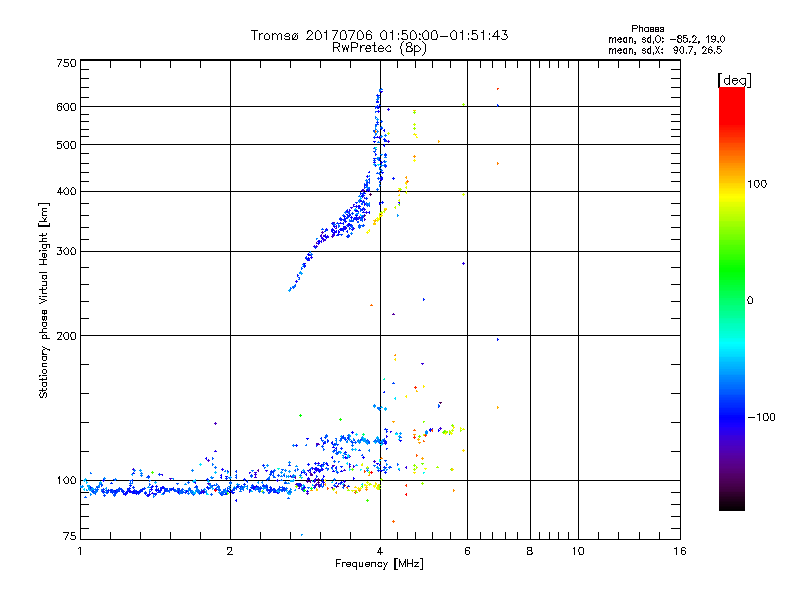800x600 pixels.
Task: Click the y-axis '500' tick label
Action: [x=66, y=145]
